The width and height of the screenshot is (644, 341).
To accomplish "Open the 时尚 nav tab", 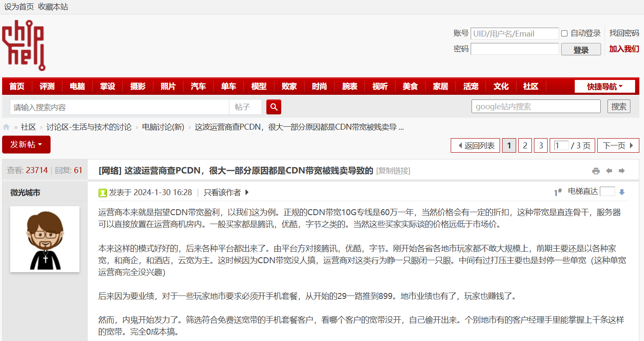I will click(319, 86).
